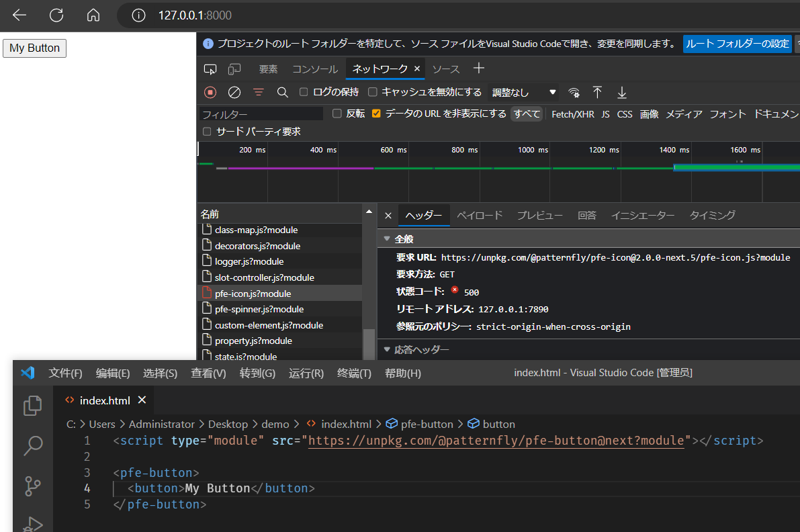800x532 pixels.
Task: Open VS Code 文件(F) menu
Action: pos(65,373)
